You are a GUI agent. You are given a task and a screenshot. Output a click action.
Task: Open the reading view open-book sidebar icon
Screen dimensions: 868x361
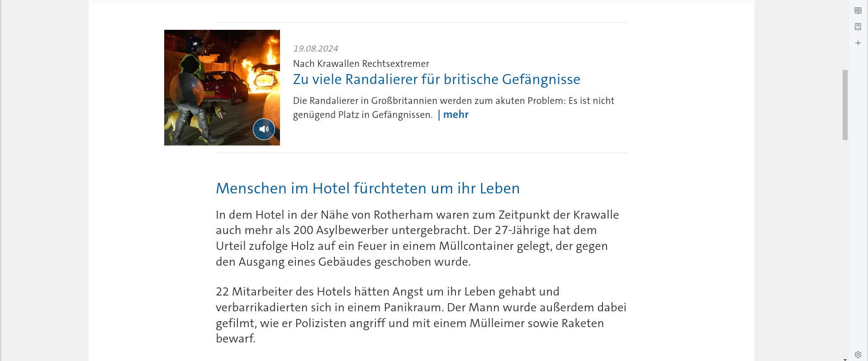pos(858,10)
